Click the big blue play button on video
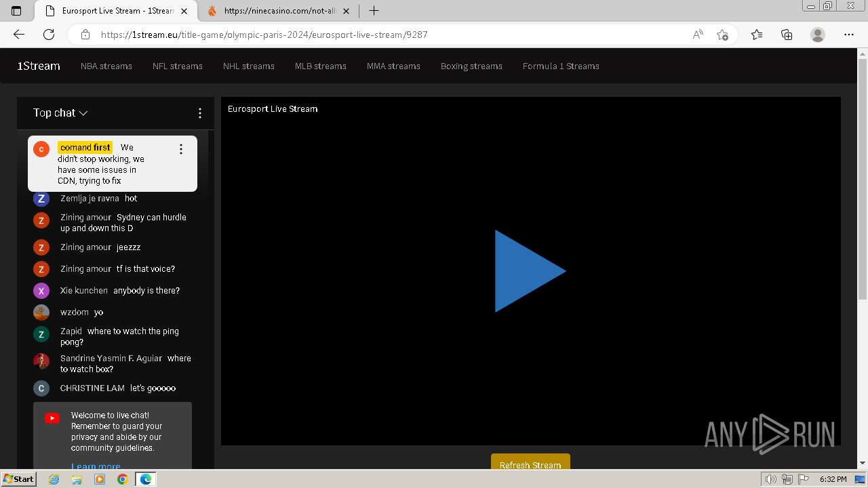The image size is (868, 488). 530,271
